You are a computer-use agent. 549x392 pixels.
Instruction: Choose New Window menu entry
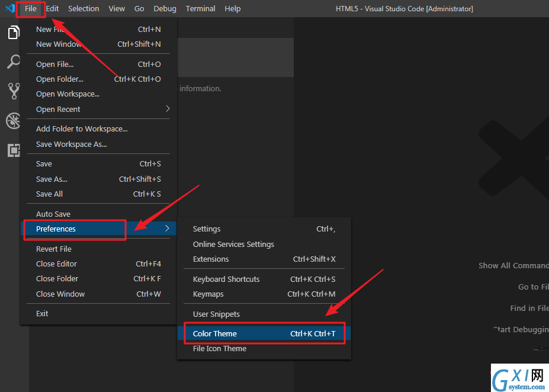click(98, 44)
